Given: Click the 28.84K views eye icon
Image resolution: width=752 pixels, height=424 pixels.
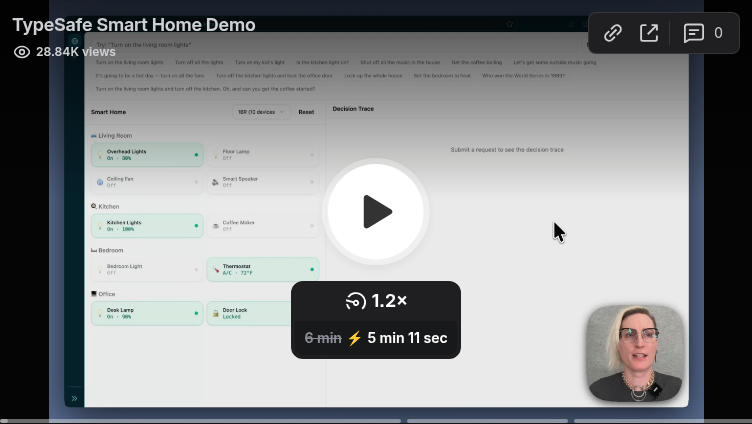Looking at the screenshot, I should coord(22,52).
